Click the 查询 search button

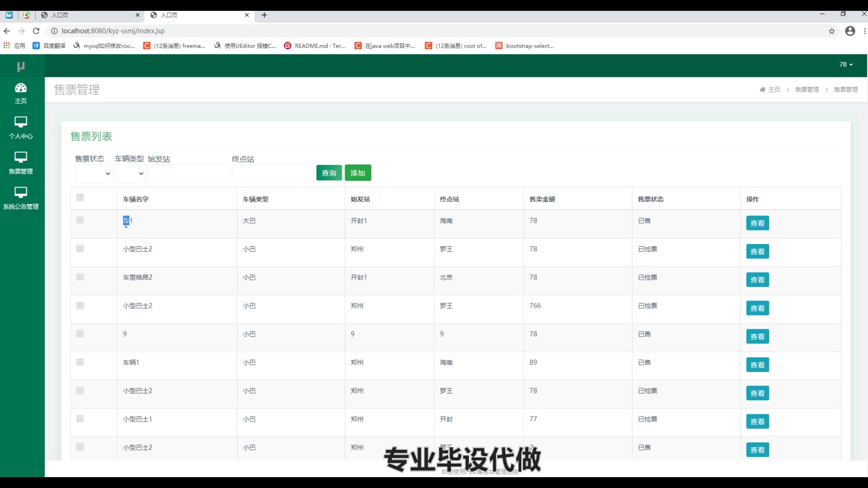[x=329, y=173]
